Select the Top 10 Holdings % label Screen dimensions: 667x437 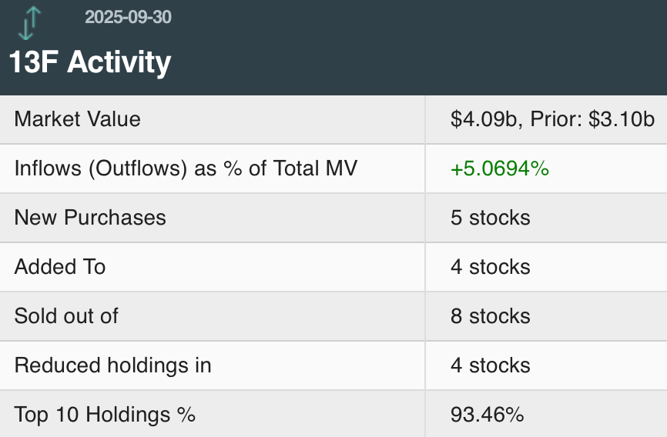104,414
